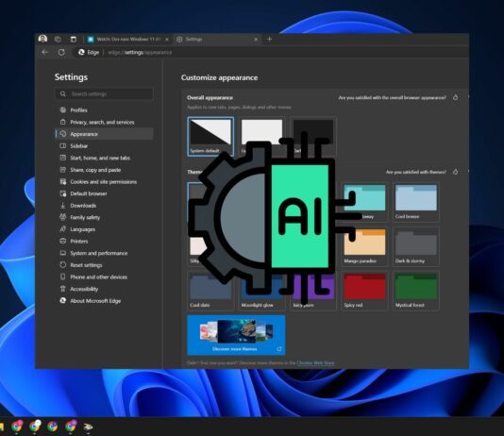Apply the Mango paradise theme
Screen dimensions: 504x436
[x=364, y=246]
